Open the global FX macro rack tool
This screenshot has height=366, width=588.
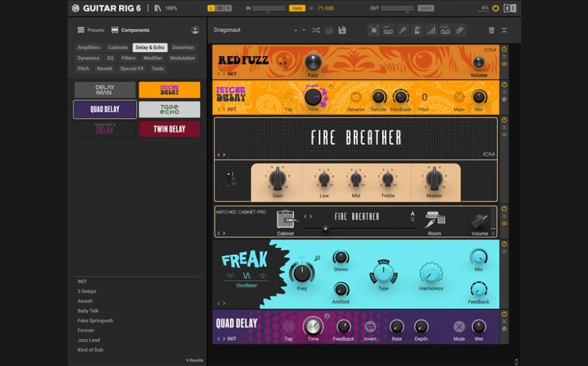[x=374, y=30]
